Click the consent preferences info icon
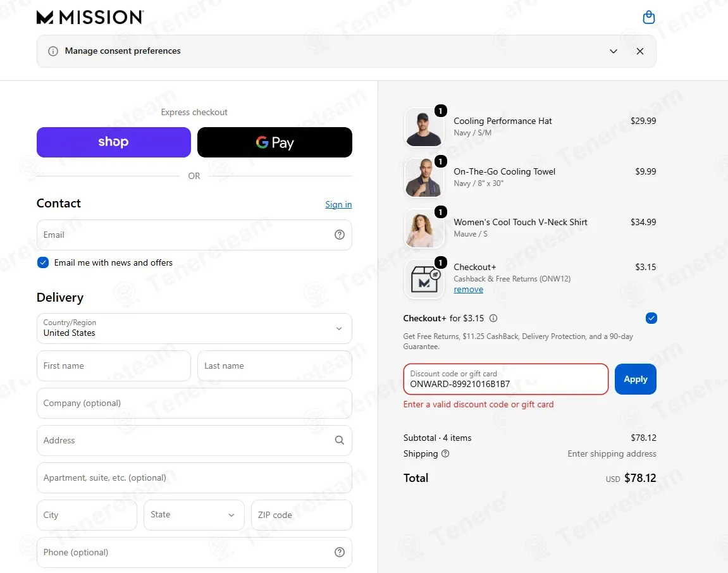Viewport: 728px width, 573px height. 53,51
